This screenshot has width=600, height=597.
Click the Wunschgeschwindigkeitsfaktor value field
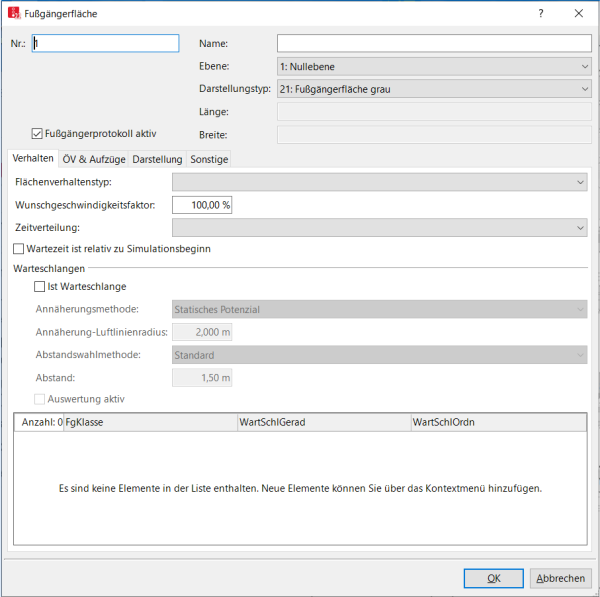tap(203, 205)
